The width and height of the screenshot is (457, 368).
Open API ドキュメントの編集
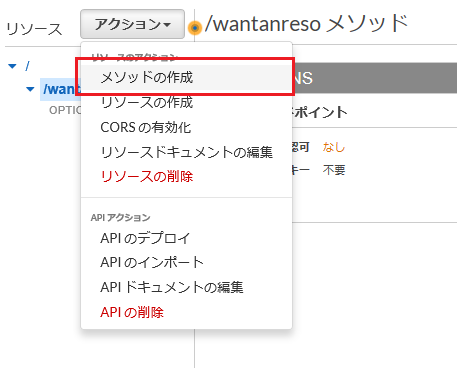187,287
